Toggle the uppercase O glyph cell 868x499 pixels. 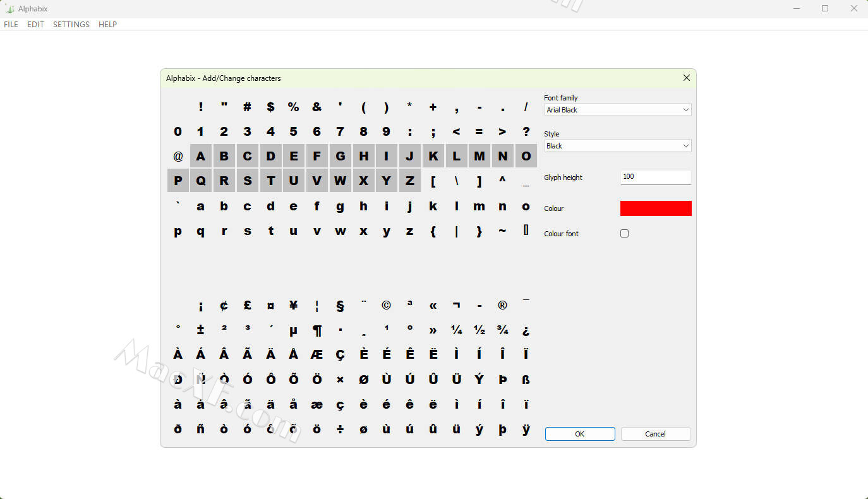(526, 156)
